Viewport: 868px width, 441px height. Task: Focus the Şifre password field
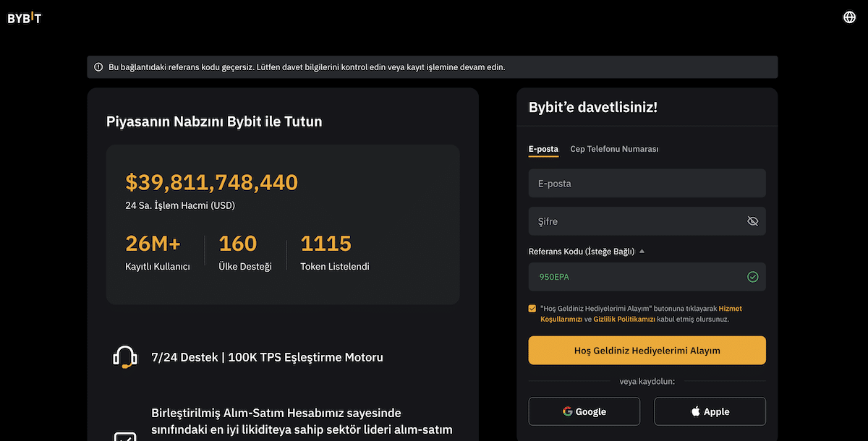click(647, 221)
